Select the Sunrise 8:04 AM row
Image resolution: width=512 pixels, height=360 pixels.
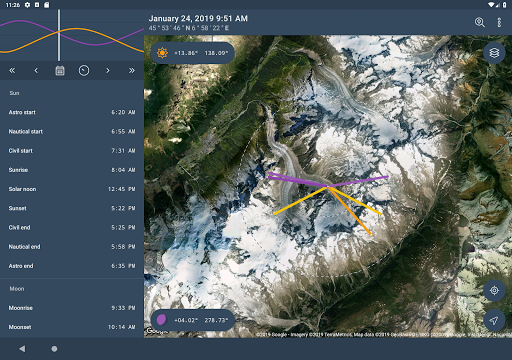[x=72, y=170]
